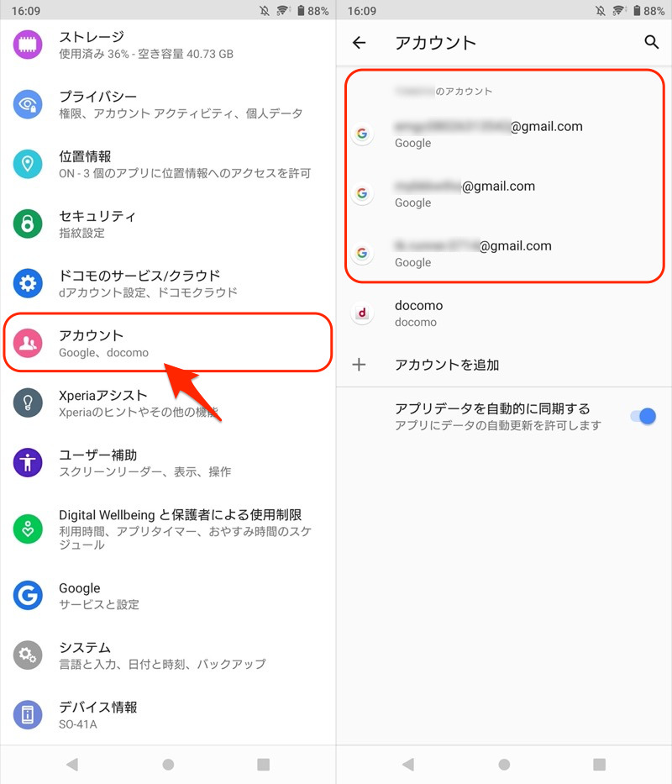This screenshot has height=784, width=672.
Task: Open the Device info SO-41A entry
Action: 168,715
